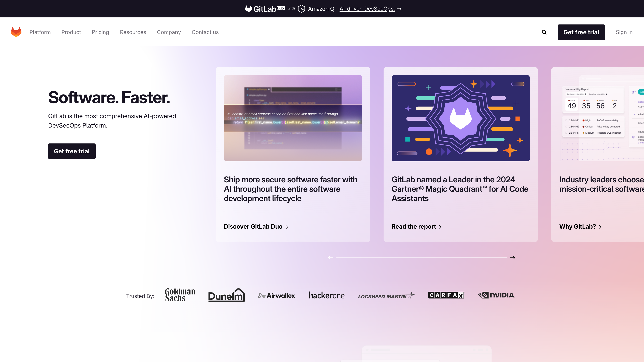Expand the Resources navigation menu
Screen dimensions: 644x362
tap(133, 32)
